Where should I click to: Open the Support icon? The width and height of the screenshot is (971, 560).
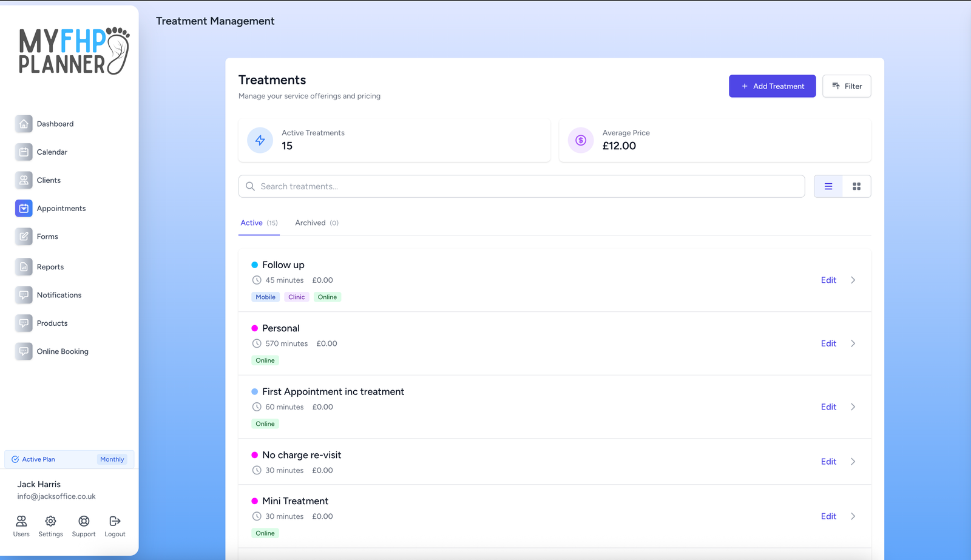pyautogui.click(x=83, y=525)
